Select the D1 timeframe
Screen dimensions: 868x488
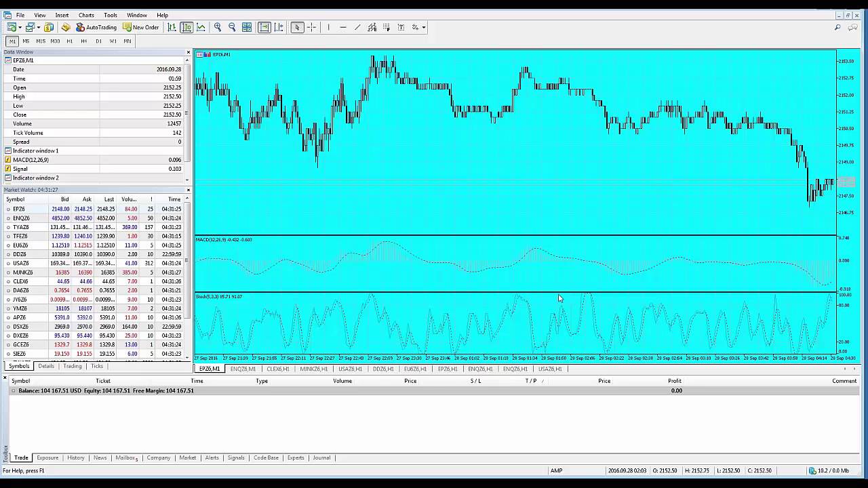pyautogui.click(x=98, y=41)
